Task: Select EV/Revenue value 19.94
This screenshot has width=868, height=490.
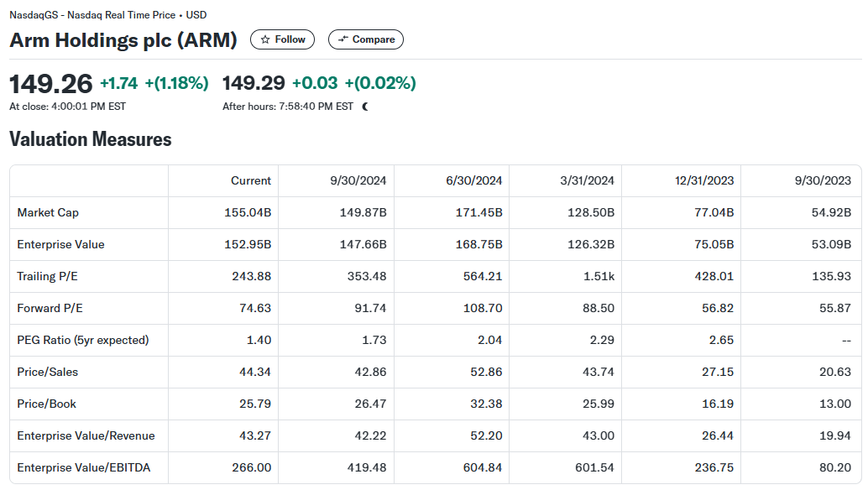Action: click(835, 435)
